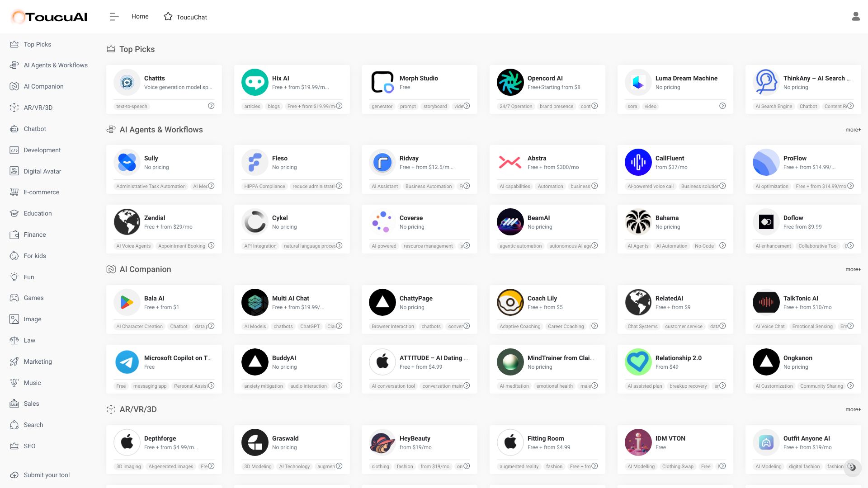Select the Digital Avatar sidebar icon
This screenshot has height=488, width=868.
tap(14, 171)
